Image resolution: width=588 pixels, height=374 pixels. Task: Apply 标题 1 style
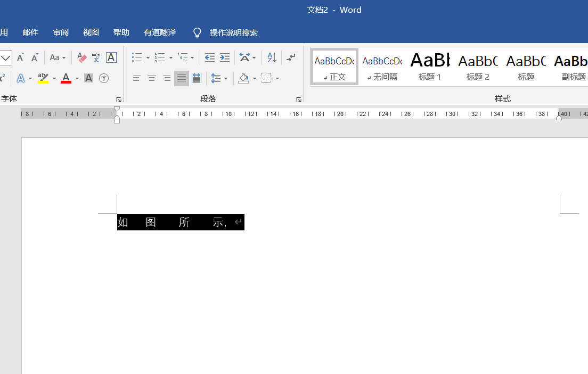pyautogui.click(x=430, y=67)
